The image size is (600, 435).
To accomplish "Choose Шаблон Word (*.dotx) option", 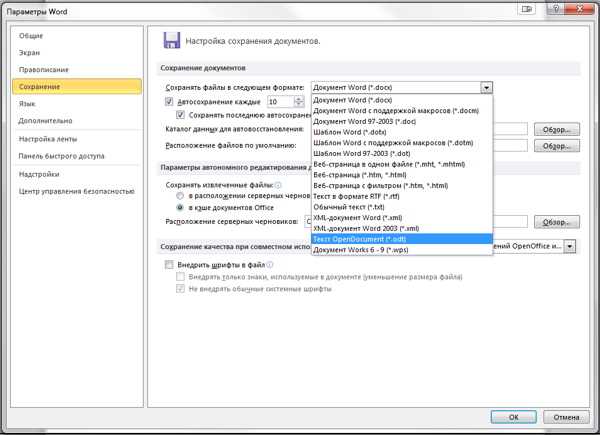I will [402, 132].
